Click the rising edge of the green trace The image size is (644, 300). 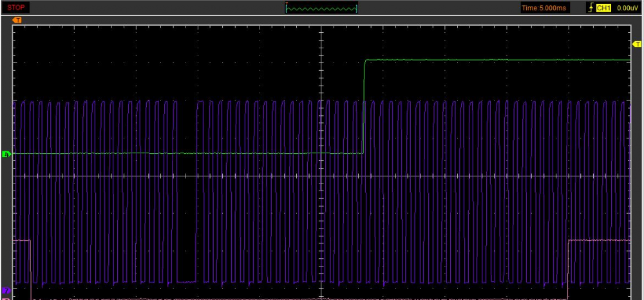click(365, 106)
